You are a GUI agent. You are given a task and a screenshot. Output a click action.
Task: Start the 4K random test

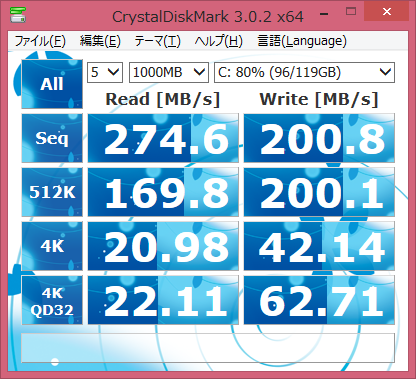[52, 246]
